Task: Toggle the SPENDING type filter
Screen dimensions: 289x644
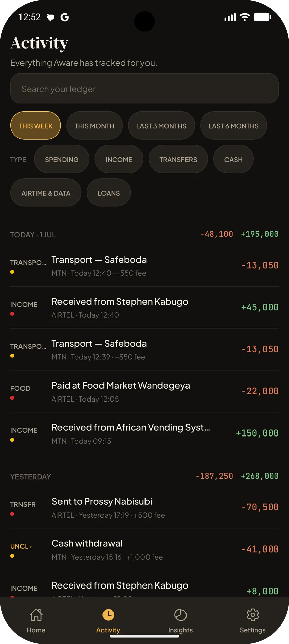Action: click(x=62, y=159)
